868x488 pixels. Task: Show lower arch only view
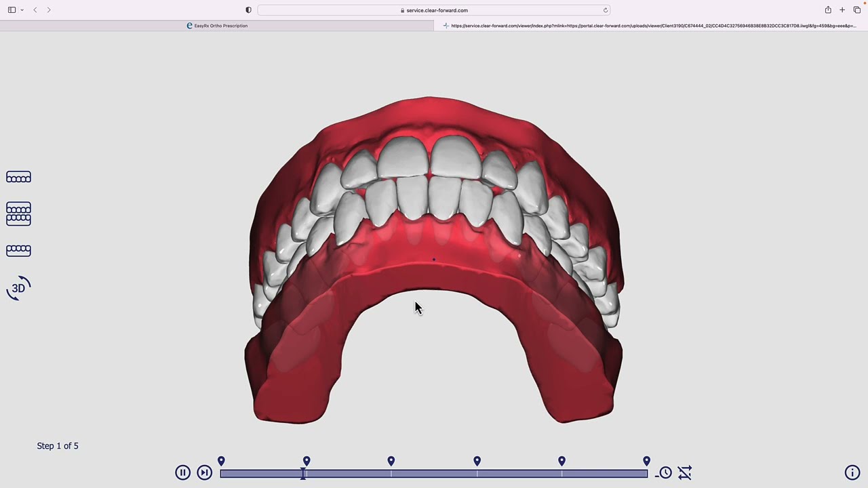click(x=18, y=250)
